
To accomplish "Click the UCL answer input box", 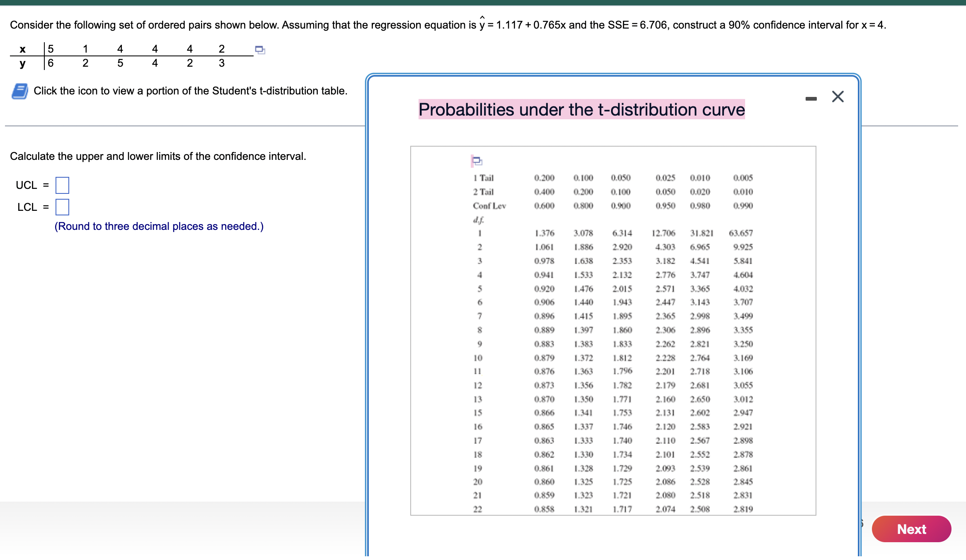I will 62,185.
